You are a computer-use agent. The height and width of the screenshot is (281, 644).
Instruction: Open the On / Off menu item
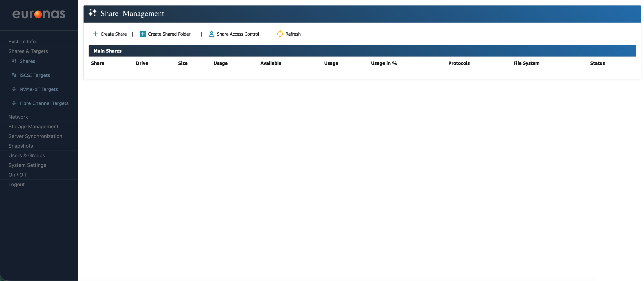click(x=18, y=175)
